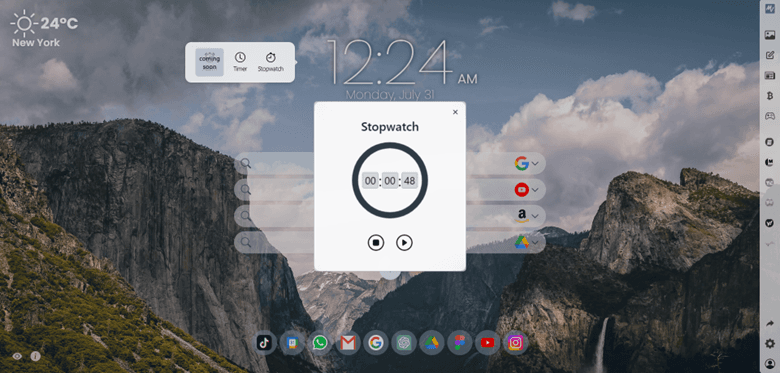Screen dimensions: 780x373
Task: Open the wallpaper image sidebar icon
Action: tap(770, 35)
